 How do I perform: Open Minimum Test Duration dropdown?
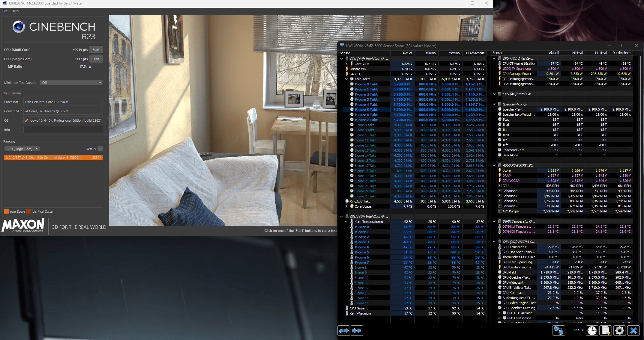(71, 83)
